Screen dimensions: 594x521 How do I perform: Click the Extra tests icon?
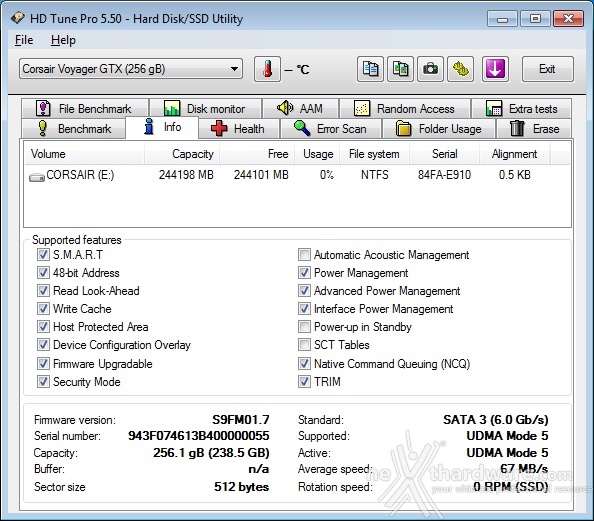(494, 108)
